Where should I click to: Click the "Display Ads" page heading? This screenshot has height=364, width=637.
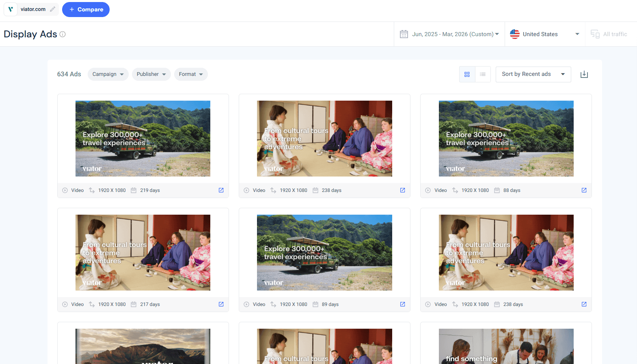pos(30,34)
